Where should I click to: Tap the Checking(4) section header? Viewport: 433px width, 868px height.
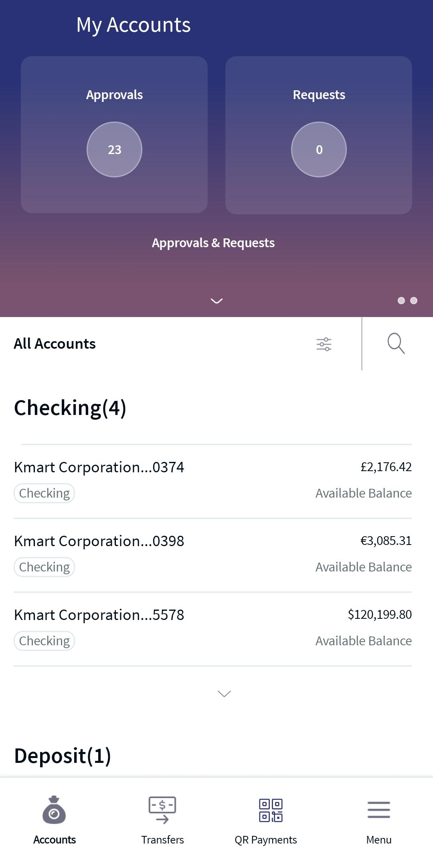coord(70,408)
